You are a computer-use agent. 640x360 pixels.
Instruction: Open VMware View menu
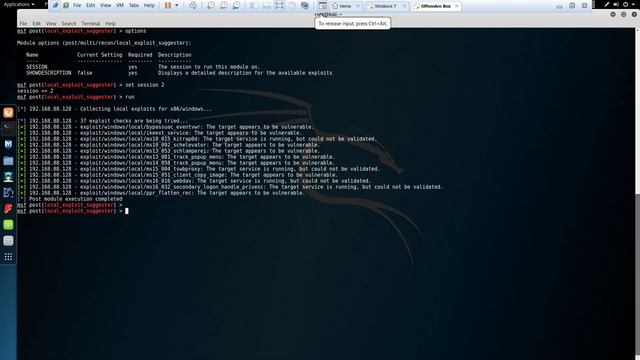105,5
